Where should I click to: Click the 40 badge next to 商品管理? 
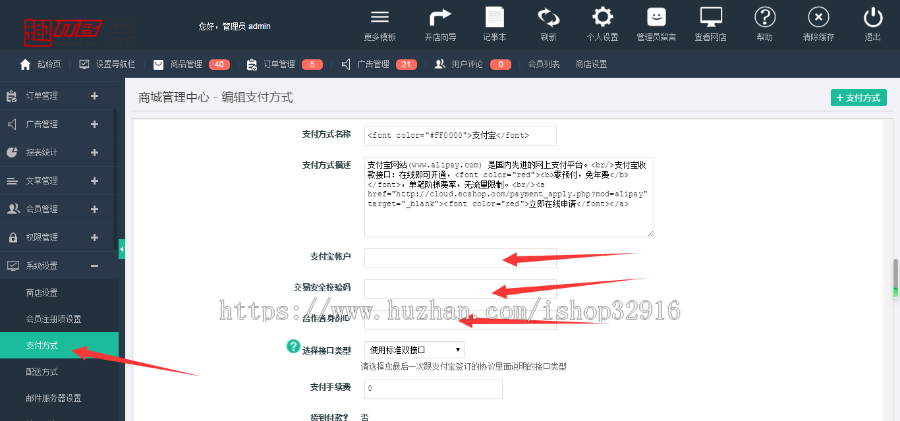pyautogui.click(x=219, y=64)
